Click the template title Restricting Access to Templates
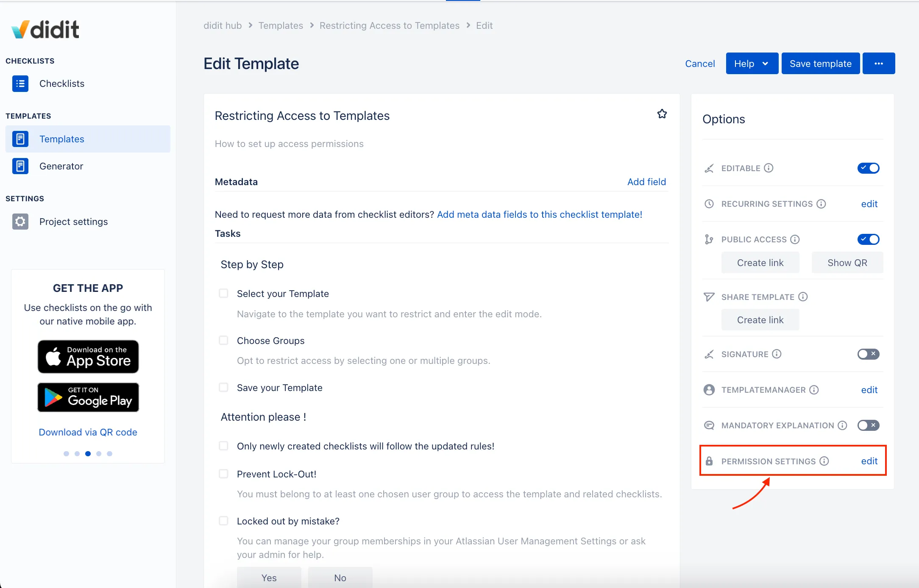The width and height of the screenshot is (919, 588). (x=302, y=116)
